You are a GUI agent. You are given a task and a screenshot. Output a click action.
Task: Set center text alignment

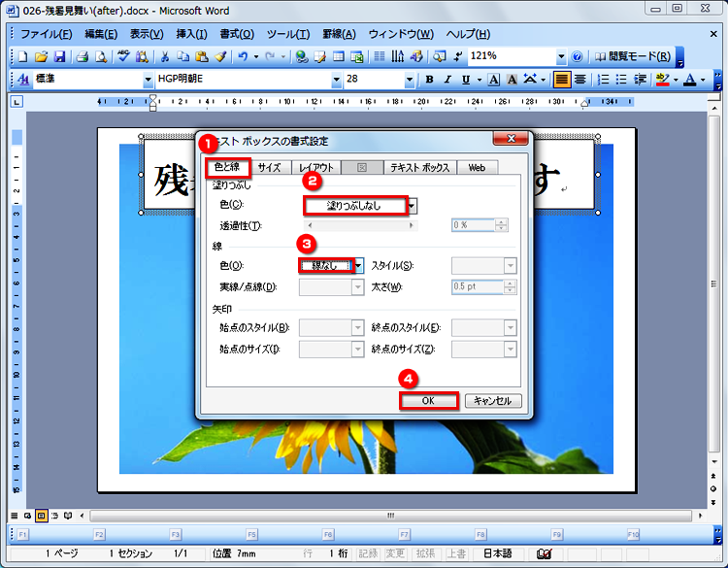[579, 80]
